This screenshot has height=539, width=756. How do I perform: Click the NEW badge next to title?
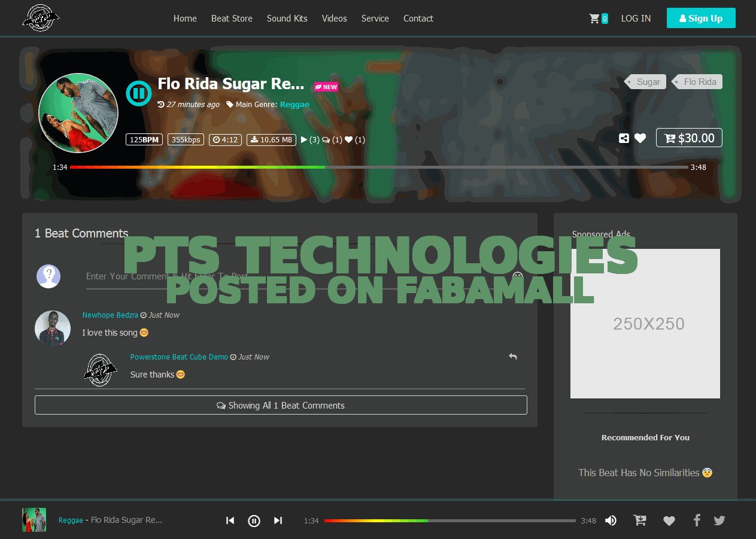point(326,87)
